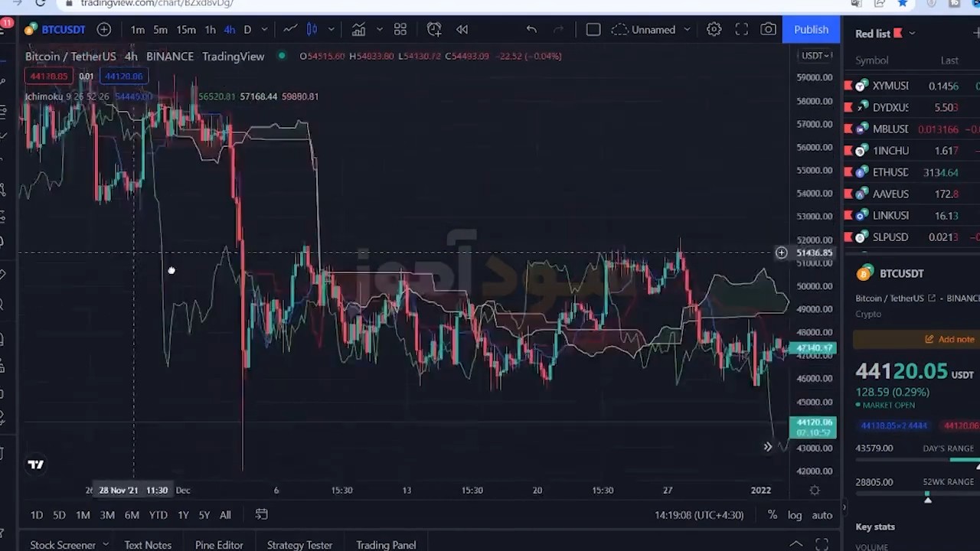This screenshot has width=980, height=551.
Task: Take a chart snapshot with camera icon
Action: tap(768, 30)
